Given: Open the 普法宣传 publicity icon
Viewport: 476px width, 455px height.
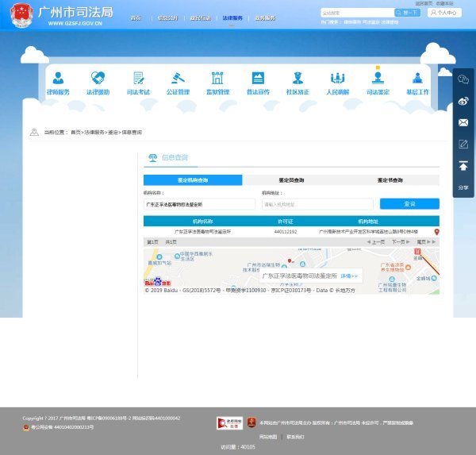Looking at the screenshot, I should point(258,79).
